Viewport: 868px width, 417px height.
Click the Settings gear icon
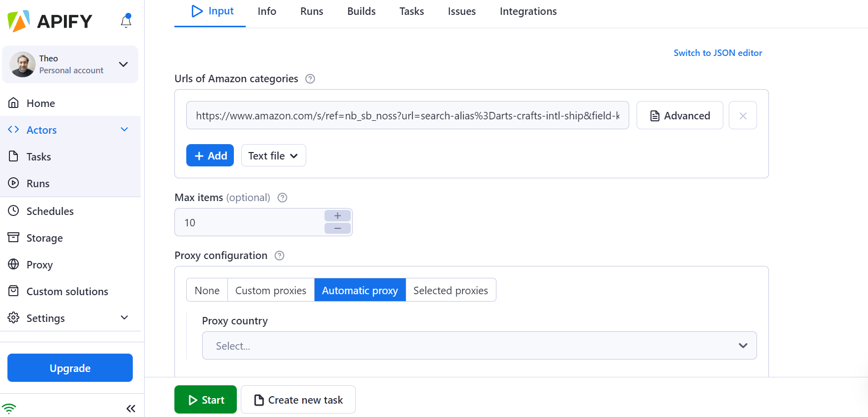coord(14,318)
